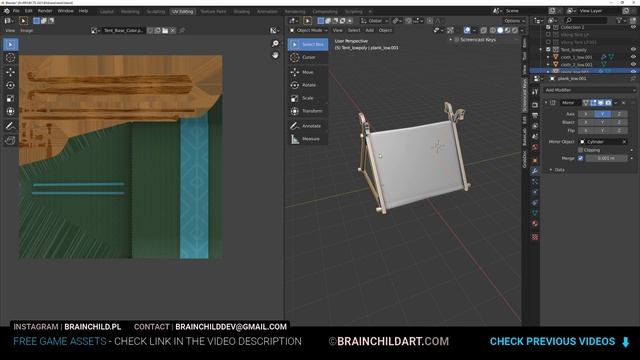Viewport: 640px width, 360px height.
Task: Toggle Screencast Keys checkbox
Action: (x=457, y=40)
